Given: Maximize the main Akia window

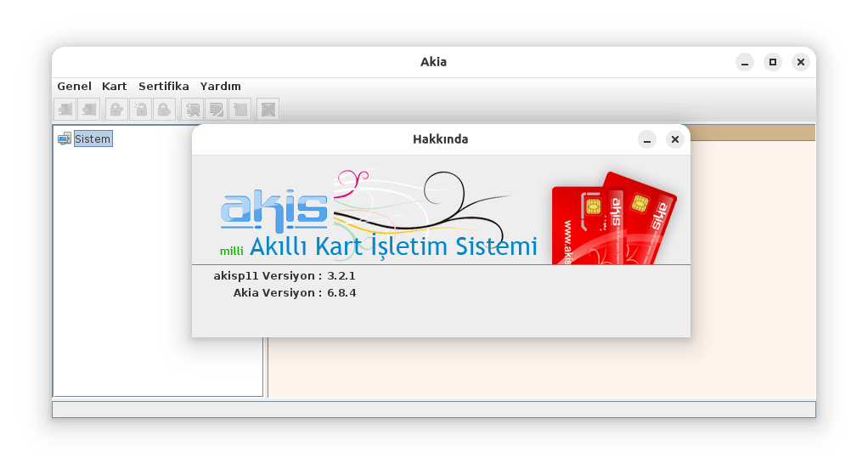Looking at the screenshot, I should coord(772,62).
